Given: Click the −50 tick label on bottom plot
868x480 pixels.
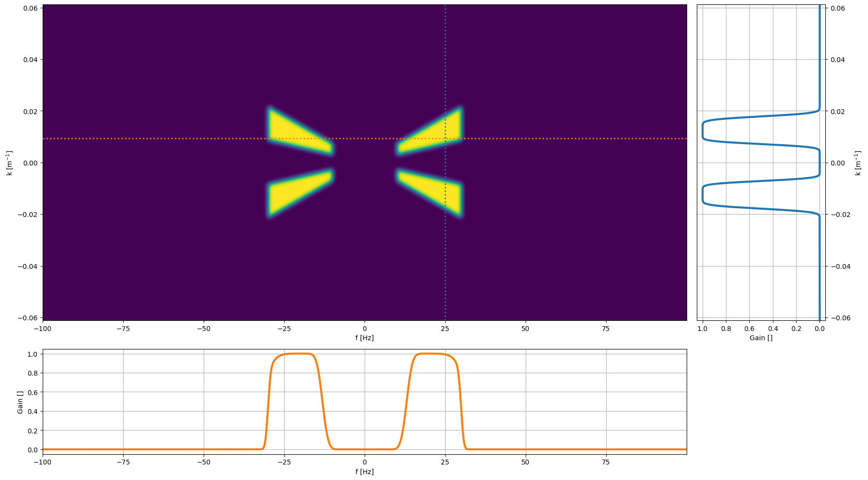Looking at the screenshot, I should pyautogui.click(x=204, y=463).
